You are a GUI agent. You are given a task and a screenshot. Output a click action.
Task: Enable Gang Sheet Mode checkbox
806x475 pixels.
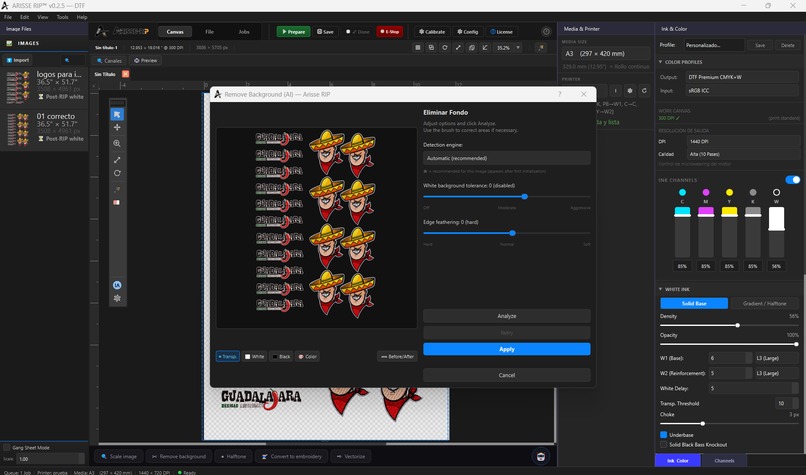coord(7,448)
